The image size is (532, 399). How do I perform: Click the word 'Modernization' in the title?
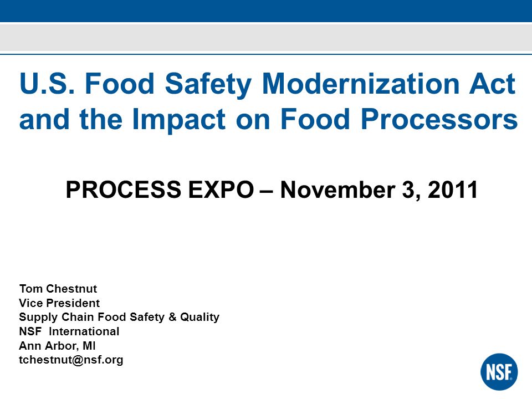pos(361,84)
